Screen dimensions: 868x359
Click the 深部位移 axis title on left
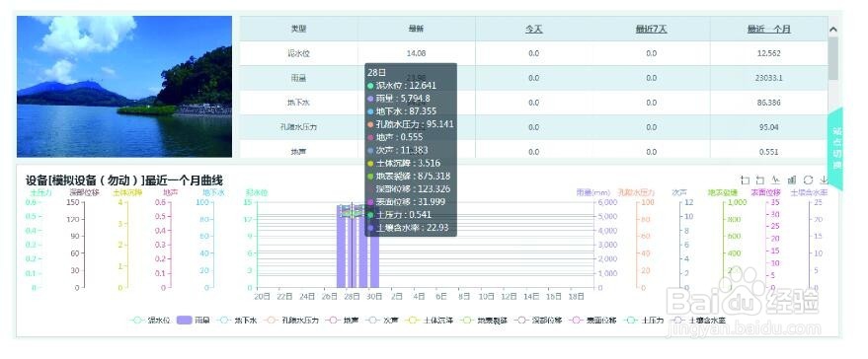point(84,193)
